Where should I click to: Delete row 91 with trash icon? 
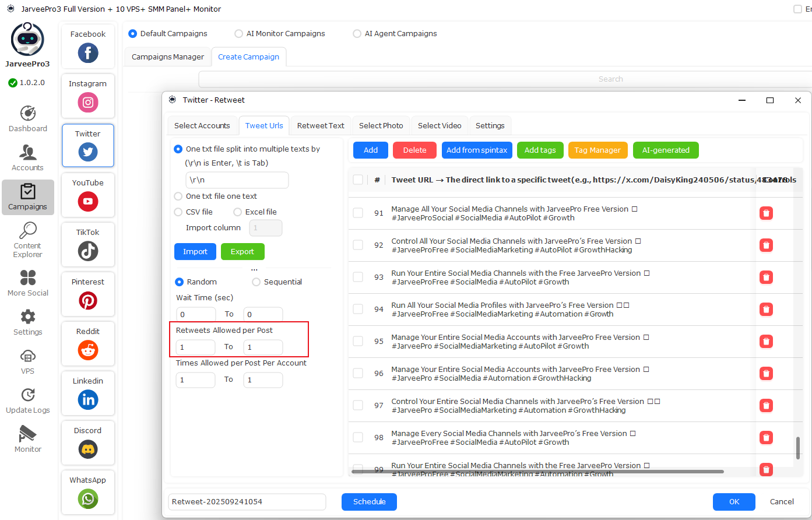click(766, 213)
